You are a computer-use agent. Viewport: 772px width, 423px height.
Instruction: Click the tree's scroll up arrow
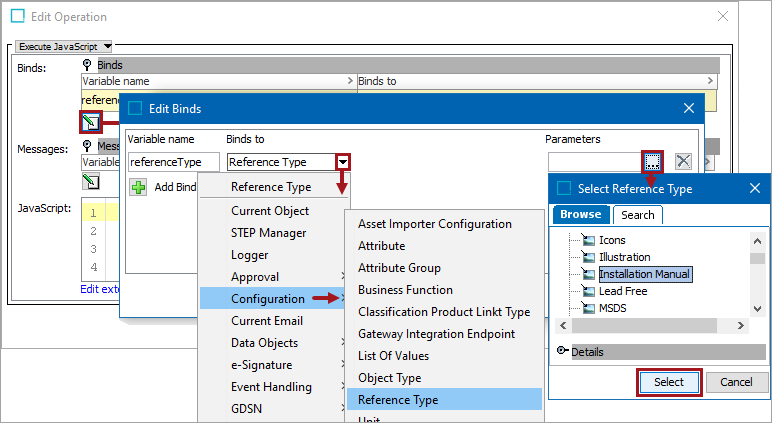[x=757, y=241]
